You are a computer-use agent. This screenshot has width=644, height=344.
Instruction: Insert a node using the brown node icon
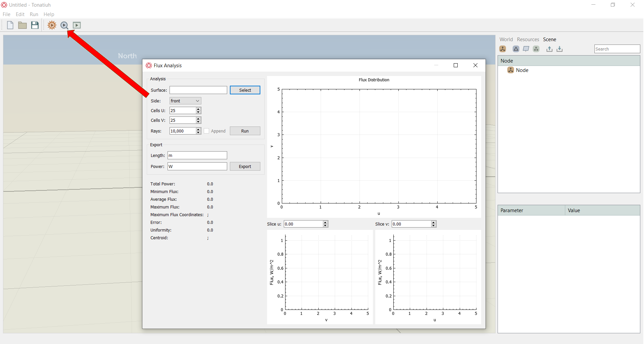pos(503,49)
